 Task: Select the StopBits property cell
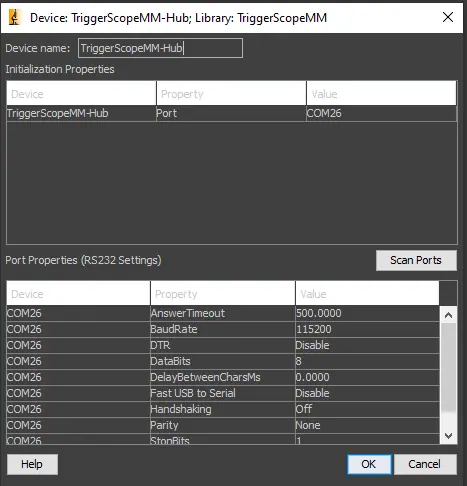(223, 439)
